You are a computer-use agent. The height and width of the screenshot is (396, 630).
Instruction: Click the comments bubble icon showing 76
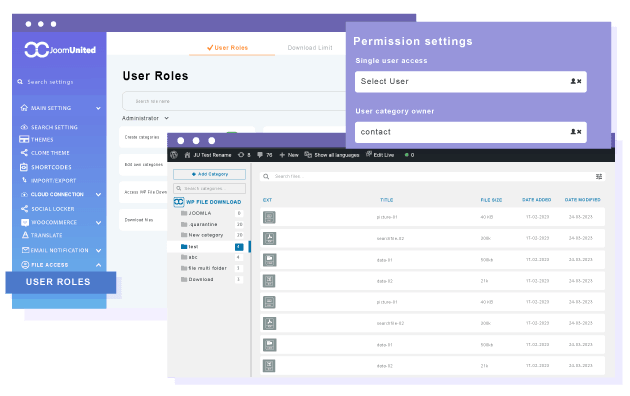[x=260, y=155]
